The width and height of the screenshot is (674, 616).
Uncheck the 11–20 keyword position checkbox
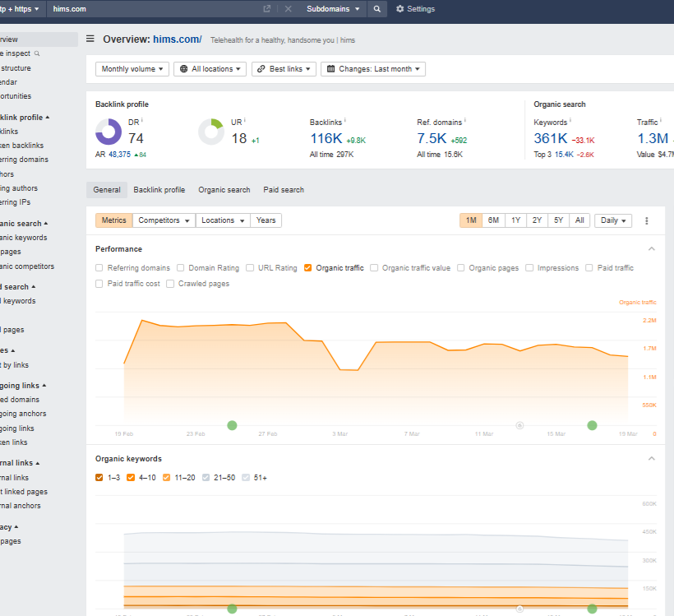pyautogui.click(x=166, y=478)
